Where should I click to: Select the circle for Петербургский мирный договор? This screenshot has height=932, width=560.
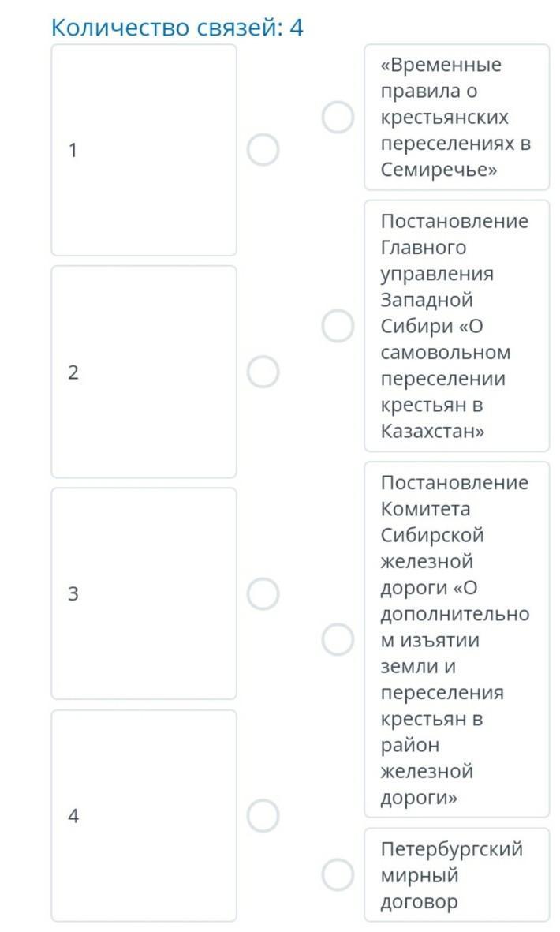click(x=338, y=874)
